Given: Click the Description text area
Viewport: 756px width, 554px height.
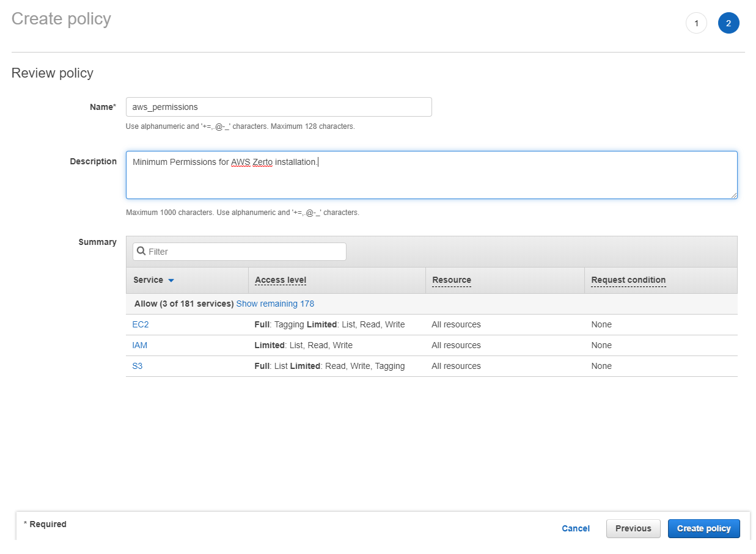Looking at the screenshot, I should point(431,175).
